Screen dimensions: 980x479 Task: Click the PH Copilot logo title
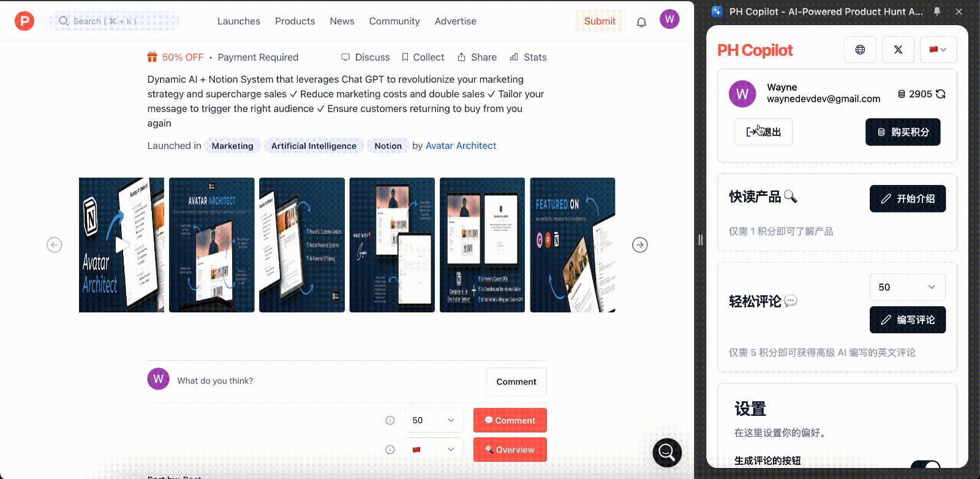[x=755, y=50]
